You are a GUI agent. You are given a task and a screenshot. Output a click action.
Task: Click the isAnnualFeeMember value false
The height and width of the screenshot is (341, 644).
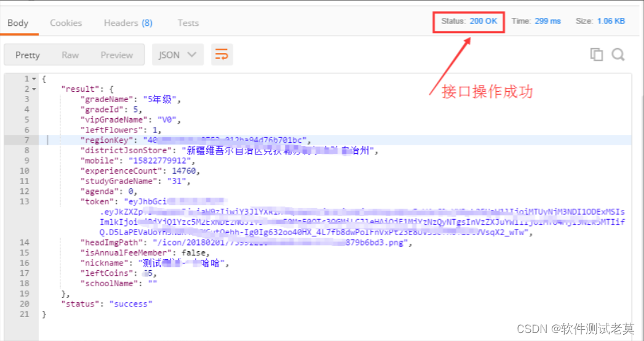coord(194,253)
